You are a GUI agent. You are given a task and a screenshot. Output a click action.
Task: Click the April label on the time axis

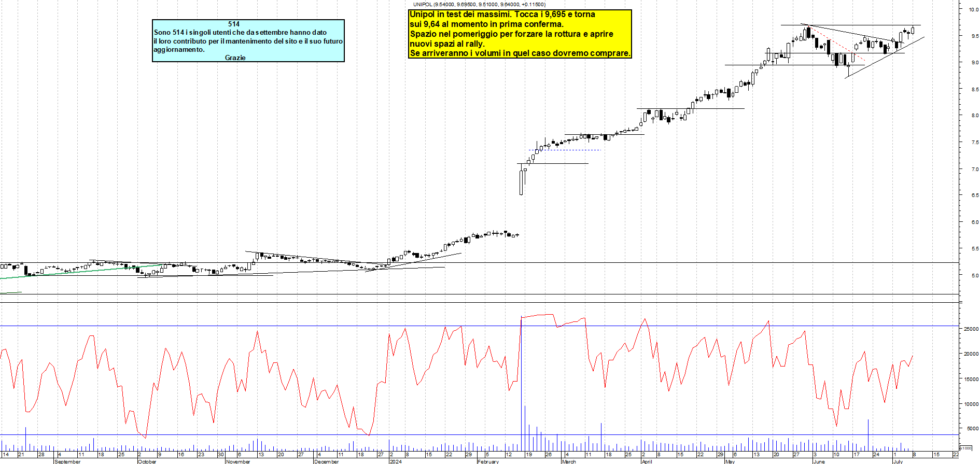click(647, 461)
